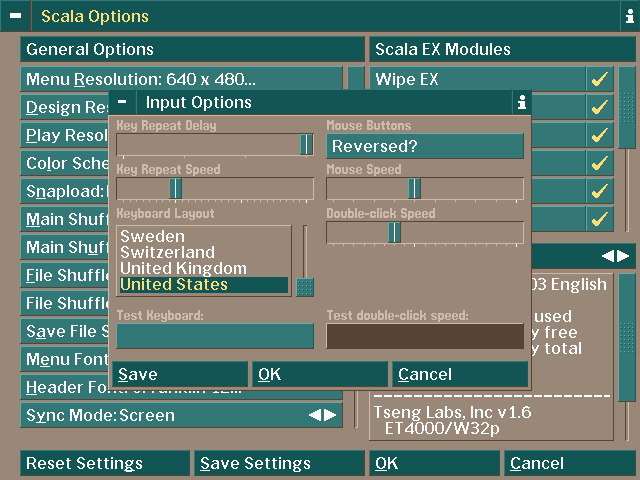
Task: Click the Key Repeat Speed slider handle
Action: (175, 189)
